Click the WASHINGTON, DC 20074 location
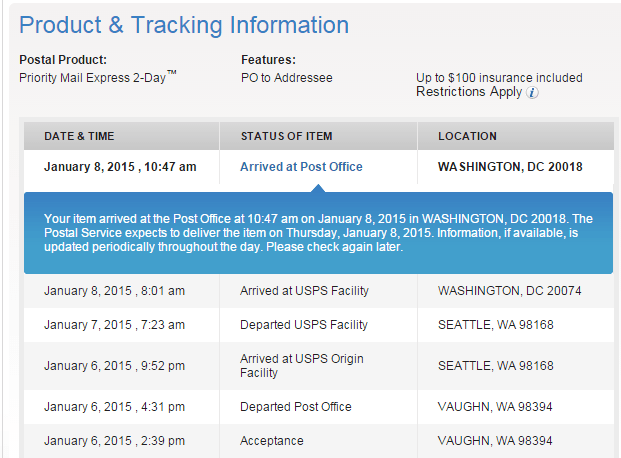The width and height of the screenshot is (621, 458). [x=509, y=291]
